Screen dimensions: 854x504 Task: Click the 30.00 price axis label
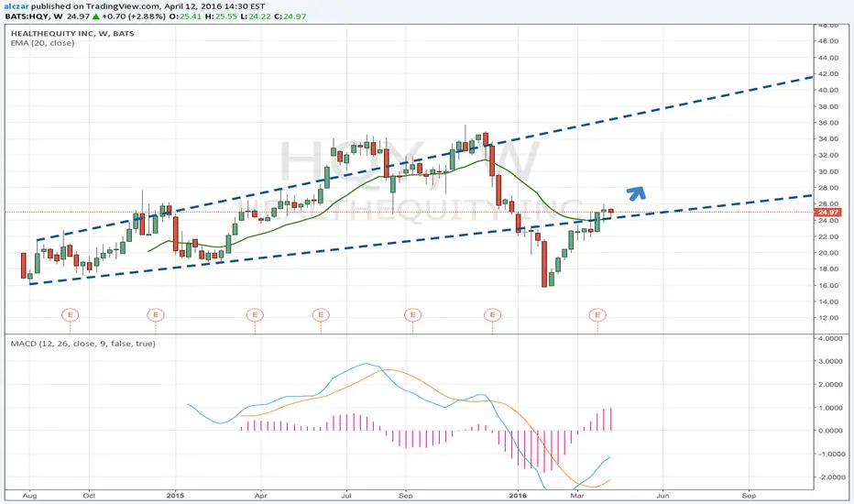[x=827, y=171]
